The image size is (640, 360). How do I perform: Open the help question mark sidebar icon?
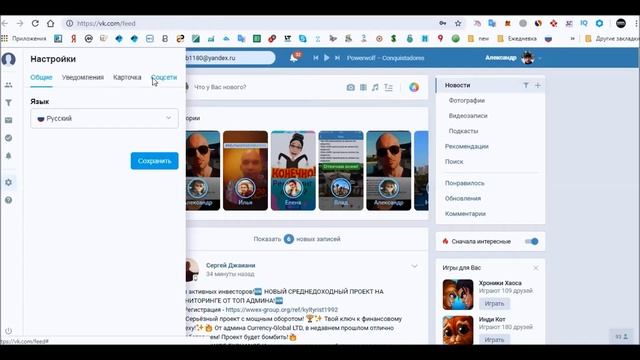(x=9, y=200)
